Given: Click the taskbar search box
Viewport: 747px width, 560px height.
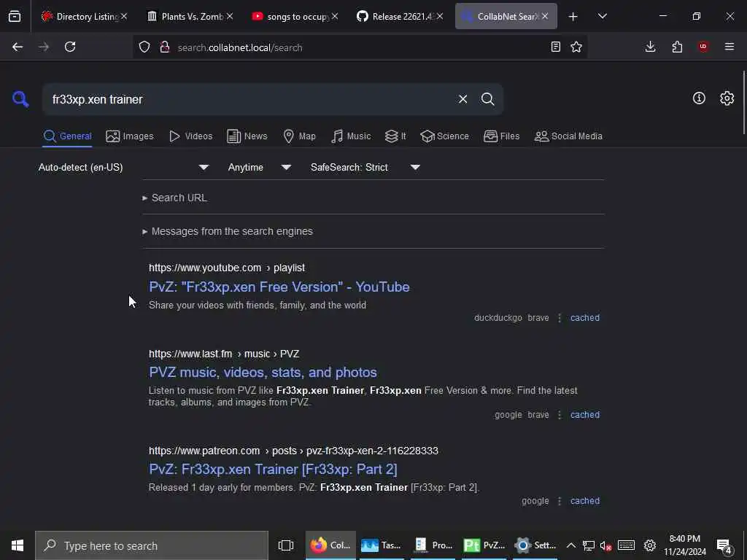Looking at the screenshot, I should pyautogui.click(x=152, y=545).
